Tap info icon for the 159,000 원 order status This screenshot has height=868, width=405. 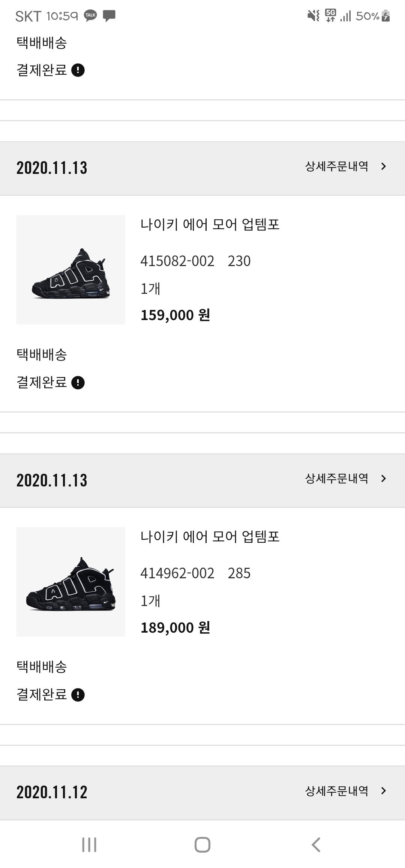[x=78, y=383]
